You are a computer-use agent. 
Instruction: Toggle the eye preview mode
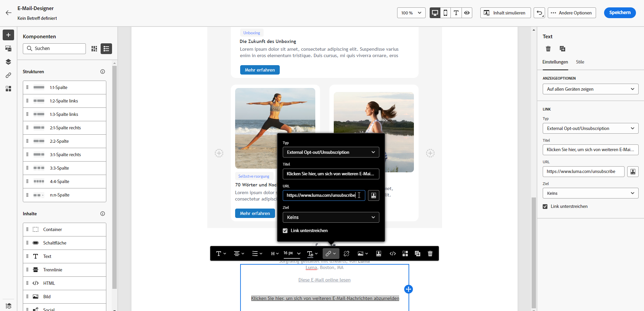[x=467, y=13]
